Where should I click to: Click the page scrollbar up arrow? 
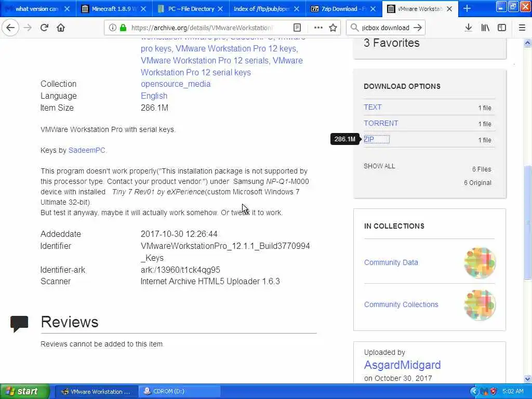pyautogui.click(x=527, y=43)
